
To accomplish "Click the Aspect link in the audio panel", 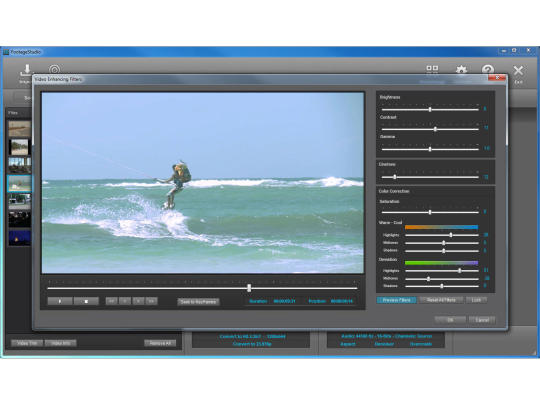I will click(347, 344).
